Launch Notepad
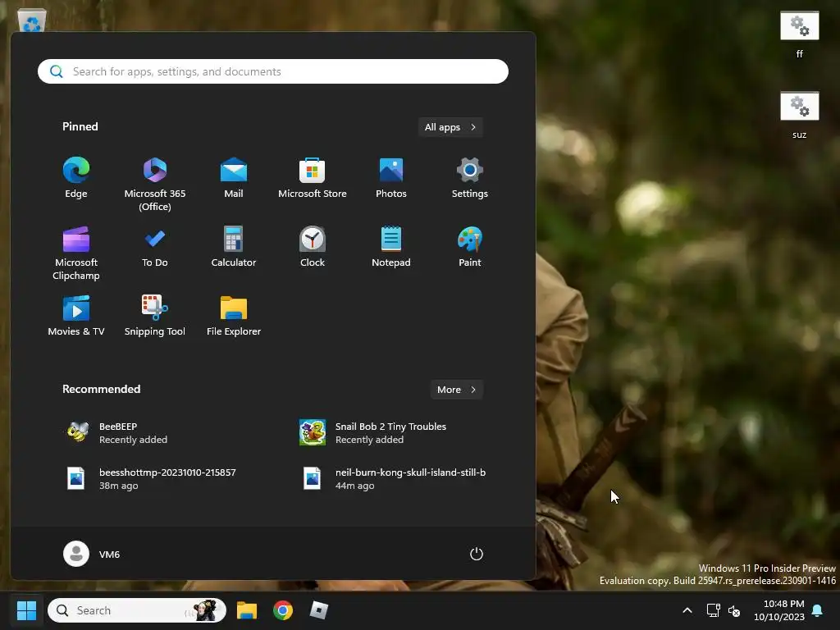The image size is (840, 630). (391, 247)
